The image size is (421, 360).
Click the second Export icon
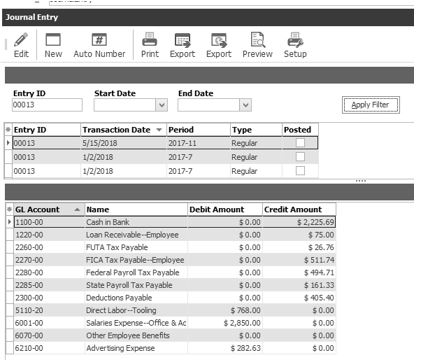point(219,40)
